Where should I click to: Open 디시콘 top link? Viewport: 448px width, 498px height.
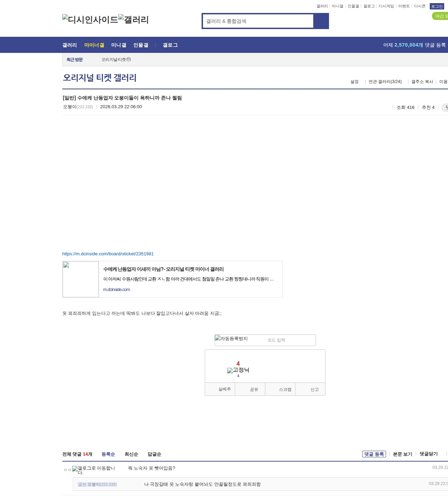click(x=420, y=6)
